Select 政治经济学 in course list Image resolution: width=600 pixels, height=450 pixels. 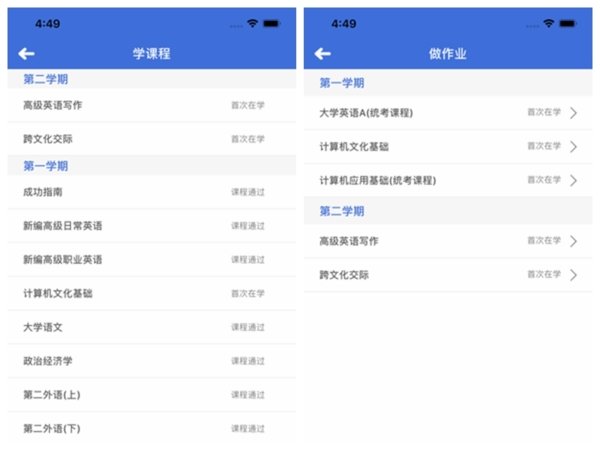pyautogui.click(x=48, y=361)
